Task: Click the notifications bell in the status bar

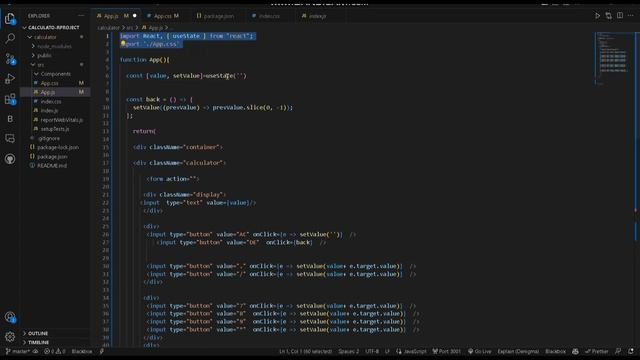Action: point(631,351)
